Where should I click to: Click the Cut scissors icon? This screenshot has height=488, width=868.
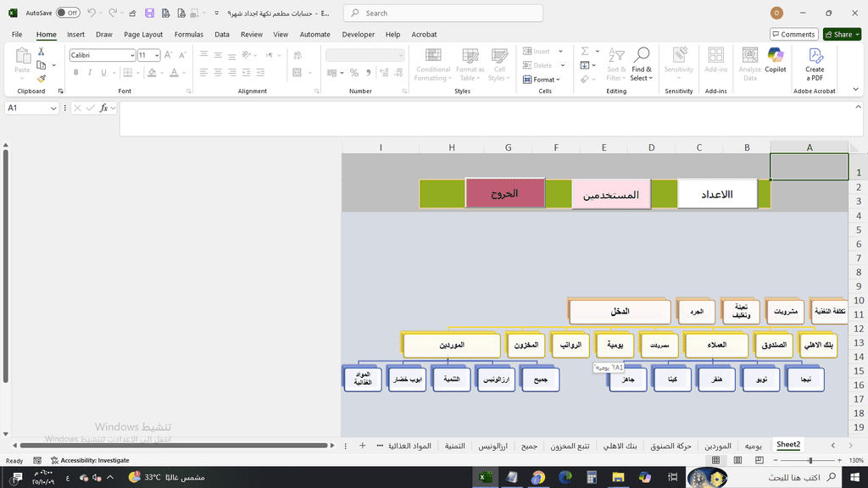pos(41,52)
